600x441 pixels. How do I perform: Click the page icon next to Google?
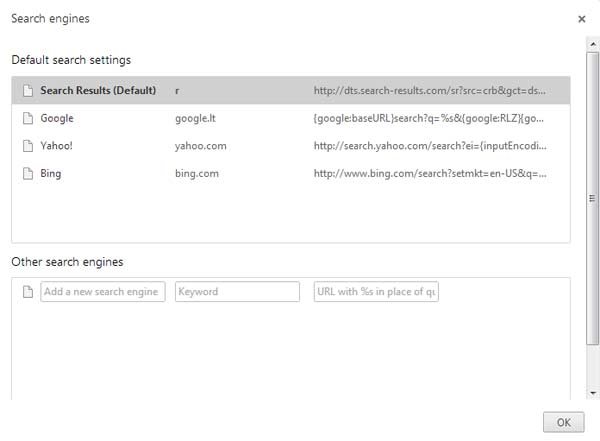(28, 118)
